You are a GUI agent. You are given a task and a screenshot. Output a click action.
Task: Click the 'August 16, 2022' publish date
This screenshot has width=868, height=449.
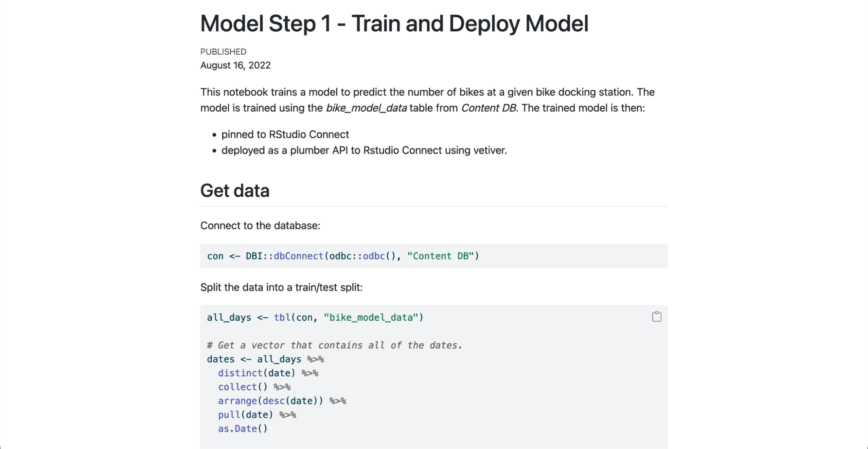coord(235,66)
